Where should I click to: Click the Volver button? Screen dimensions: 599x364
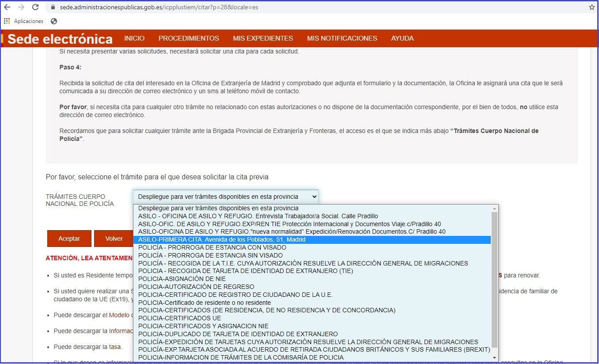(114, 238)
